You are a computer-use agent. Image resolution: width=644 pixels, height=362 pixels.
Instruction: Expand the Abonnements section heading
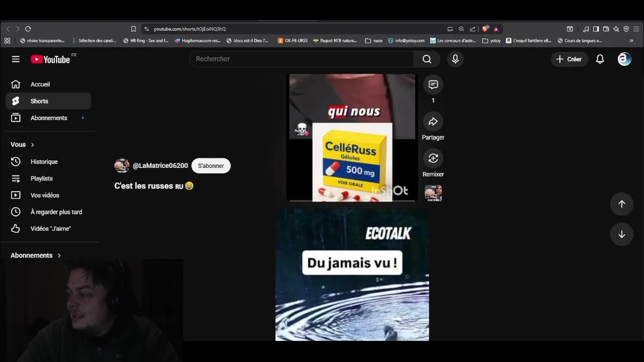(x=36, y=255)
